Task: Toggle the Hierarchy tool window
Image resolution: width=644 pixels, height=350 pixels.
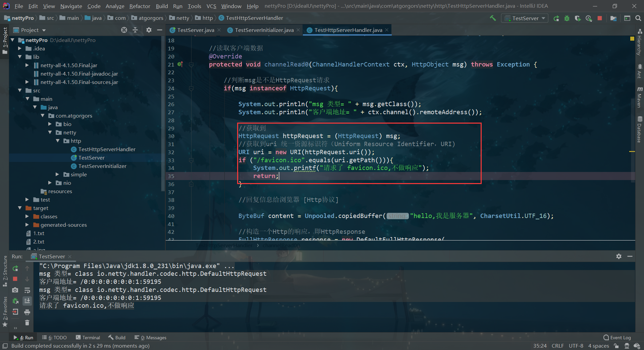Action: [640, 42]
